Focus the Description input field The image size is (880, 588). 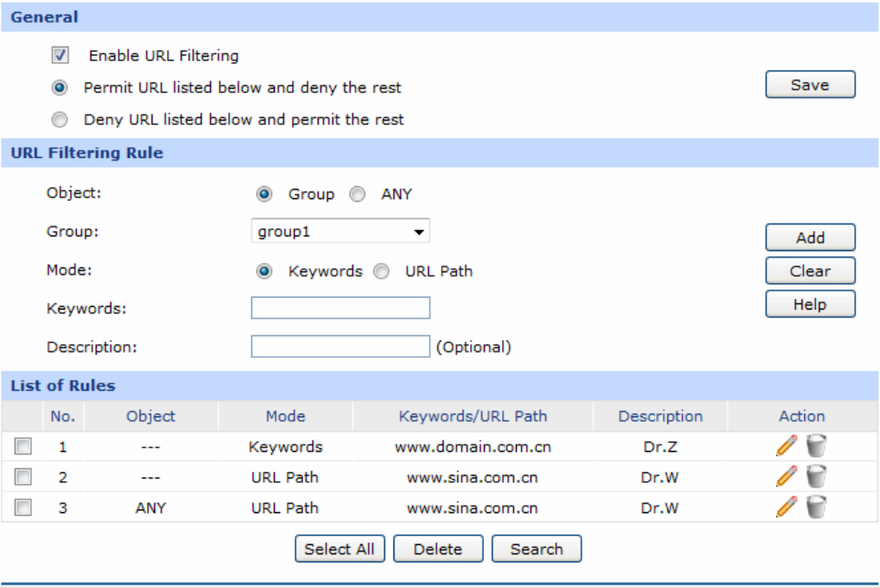click(340, 347)
